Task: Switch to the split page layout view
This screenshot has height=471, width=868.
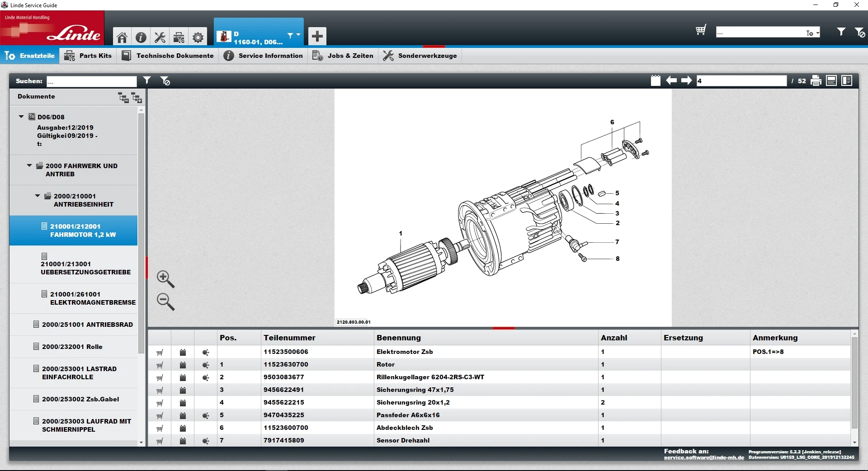Action: (x=847, y=81)
